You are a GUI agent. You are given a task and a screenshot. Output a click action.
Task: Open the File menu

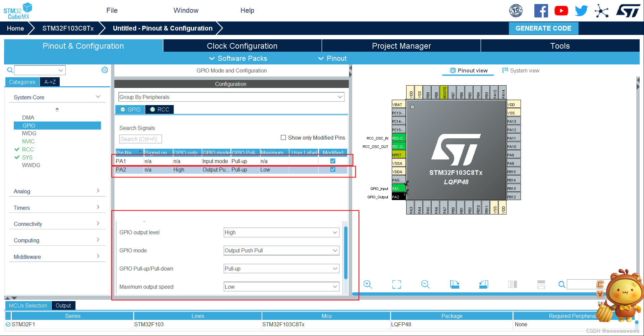(x=111, y=10)
